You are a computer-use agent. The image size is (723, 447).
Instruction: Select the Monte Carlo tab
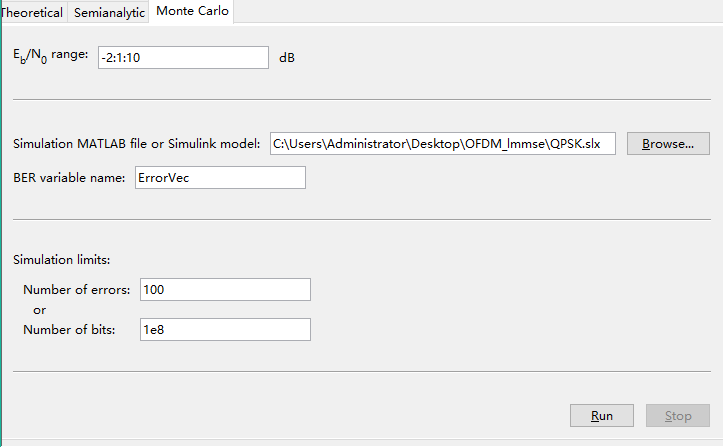coord(192,11)
